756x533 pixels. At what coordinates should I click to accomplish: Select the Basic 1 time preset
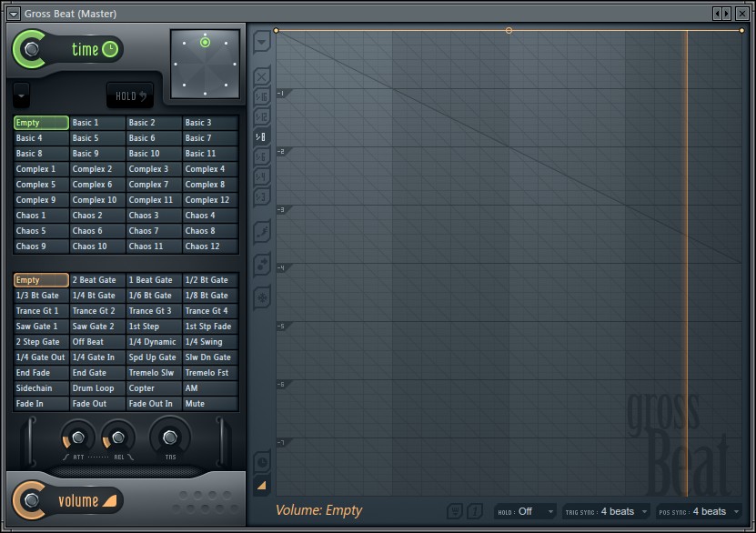click(97, 123)
